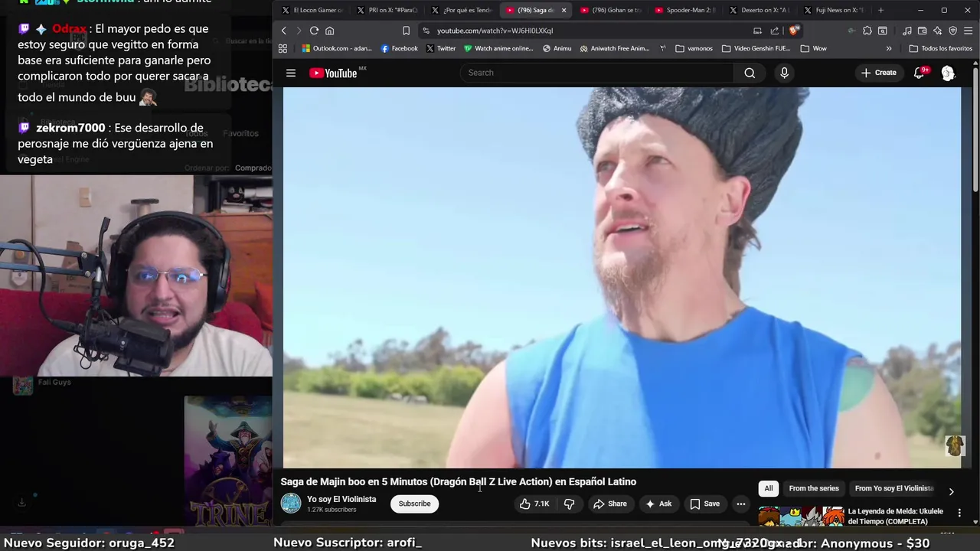Open Brave wallet icon in toolbar

(922, 31)
